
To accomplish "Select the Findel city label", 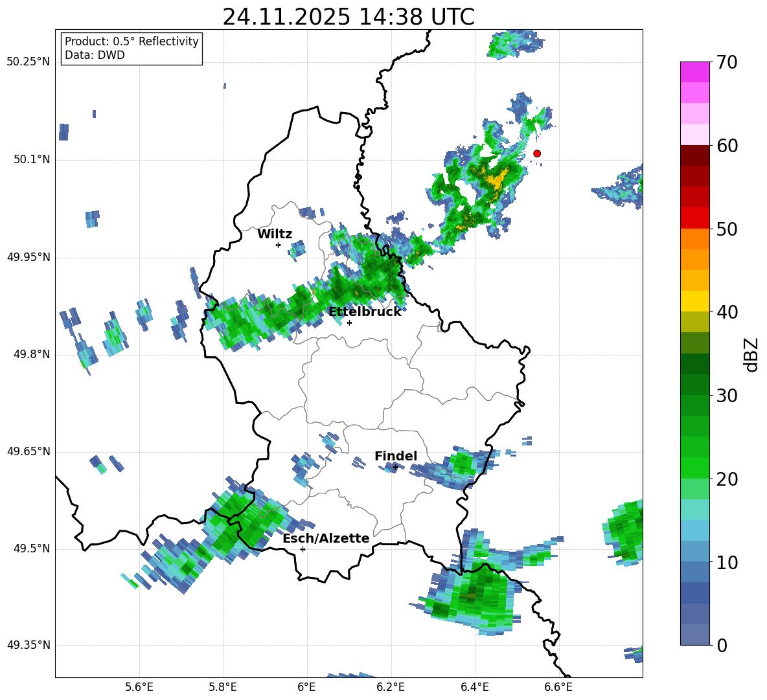I will tap(396, 456).
